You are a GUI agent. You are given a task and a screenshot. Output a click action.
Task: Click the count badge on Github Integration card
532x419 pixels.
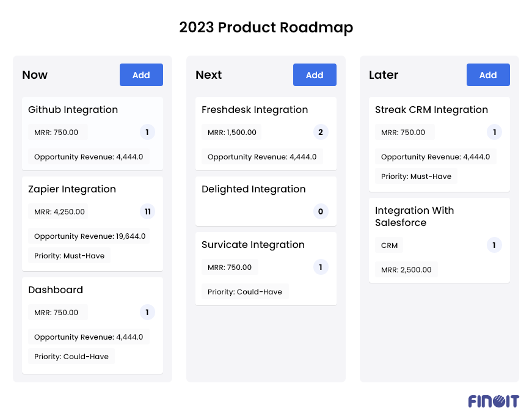(147, 131)
